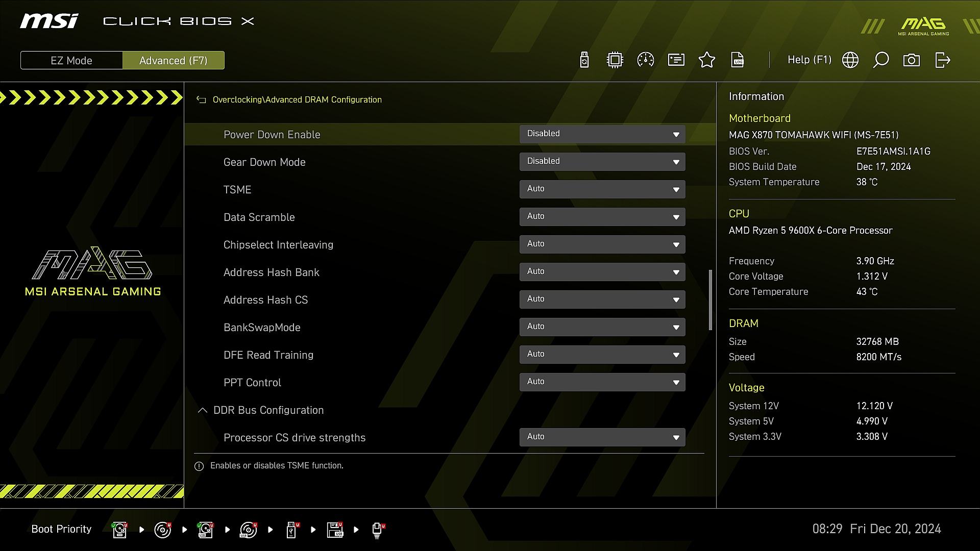Open the speedometer hardware monitor icon
The width and height of the screenshot is (980, 551).
tap(646, 60)
